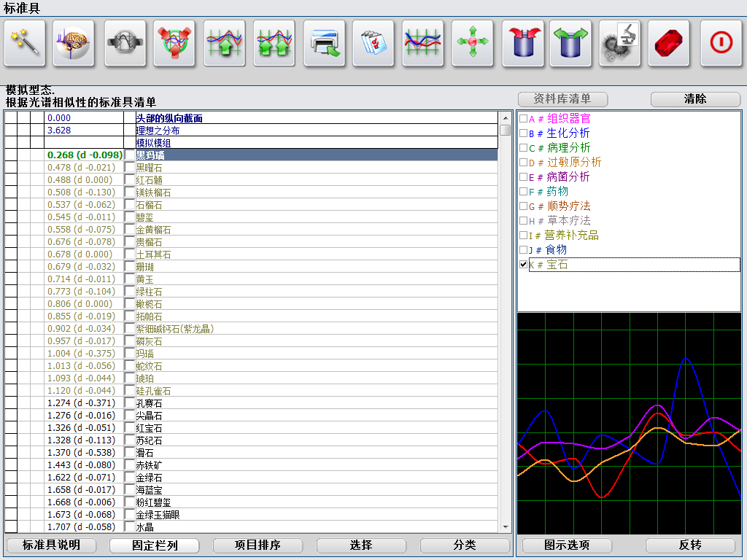This screenshot has width=747, height=560.
Task: Uncheck the K # 宝石 category checkbox
Action: pyautogui.click(x=523, y=265)
